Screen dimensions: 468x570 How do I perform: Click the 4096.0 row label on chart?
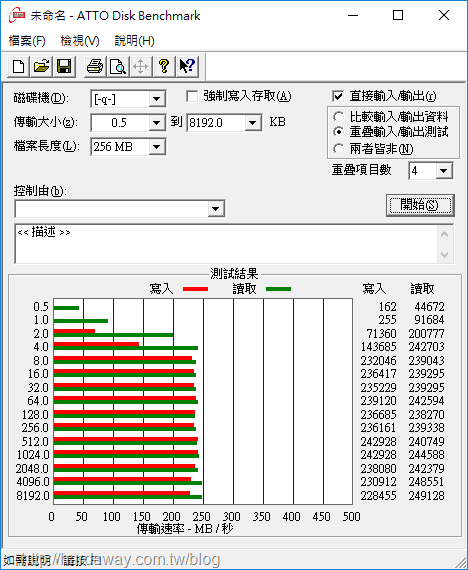click(33, 482)
